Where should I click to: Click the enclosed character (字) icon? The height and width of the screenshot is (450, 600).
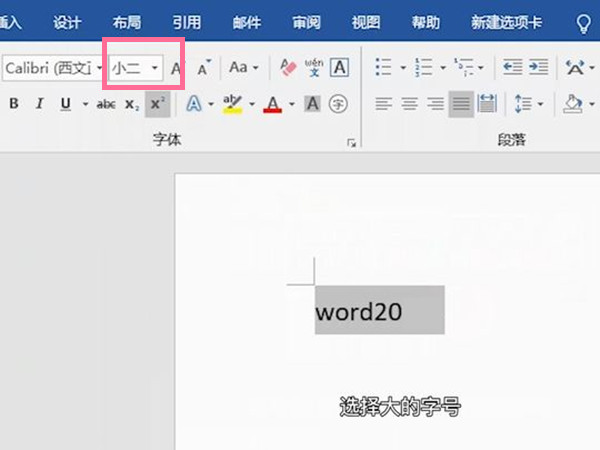click(x=338, y=104)
